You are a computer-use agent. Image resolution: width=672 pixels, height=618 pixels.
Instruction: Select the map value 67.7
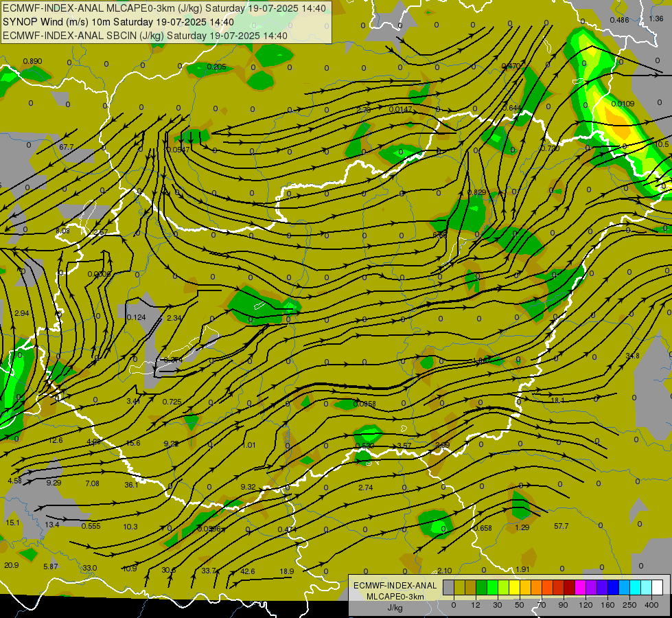(x=67, y=147)
